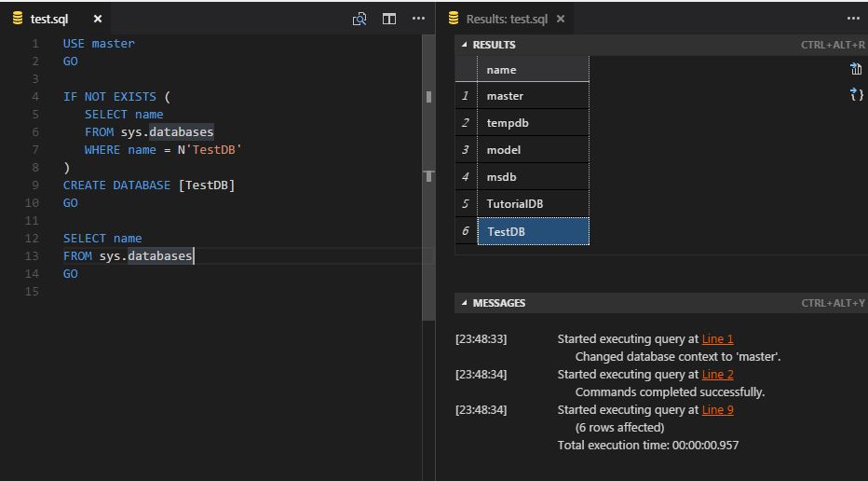Collapse the RESULTS section
The width and height of the screenshot is (868, 481).
pos(464,45)
